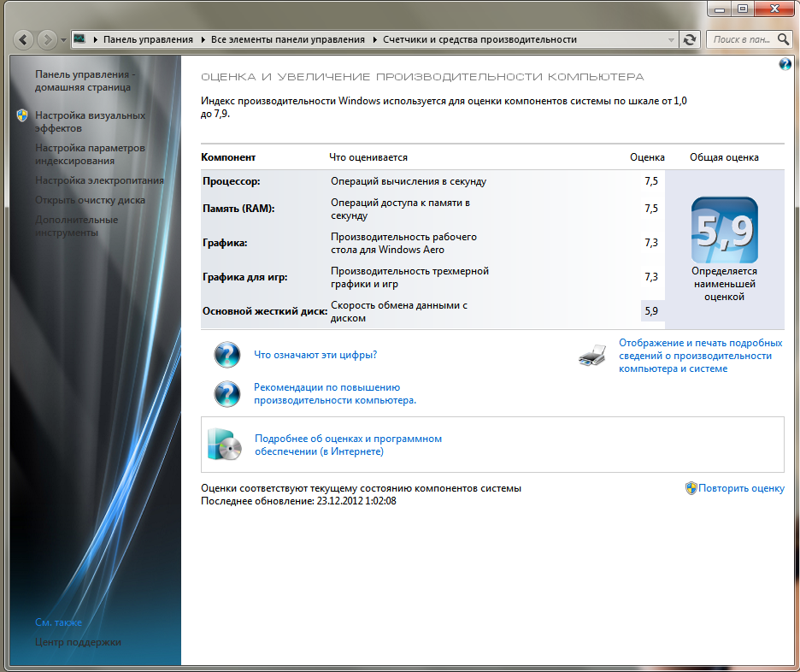Open 'Настройка электропитания' sidebar link

point(99,180)
